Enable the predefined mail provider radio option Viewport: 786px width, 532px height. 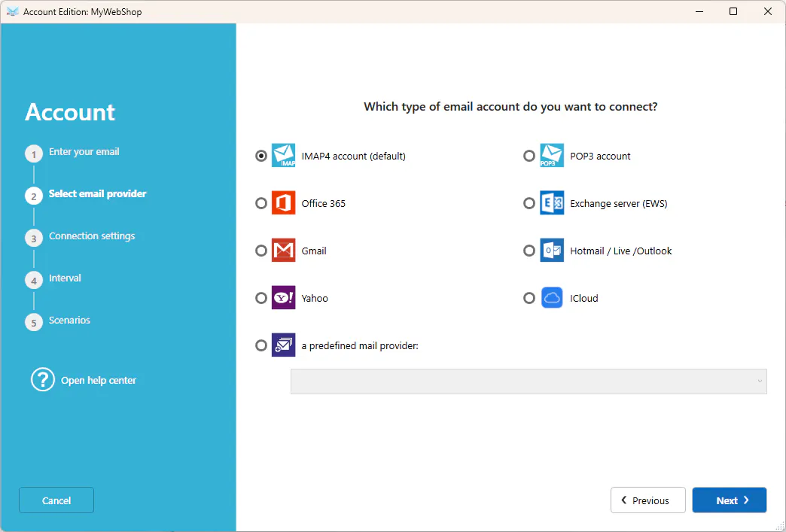tap(260, 345)
